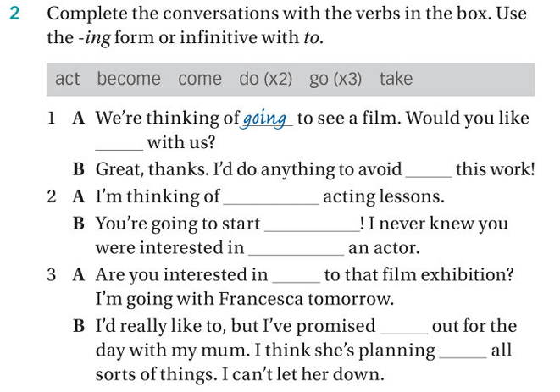Select "do (x2)" in the verb box
The image size is (560, 392).
coord(265,80)
